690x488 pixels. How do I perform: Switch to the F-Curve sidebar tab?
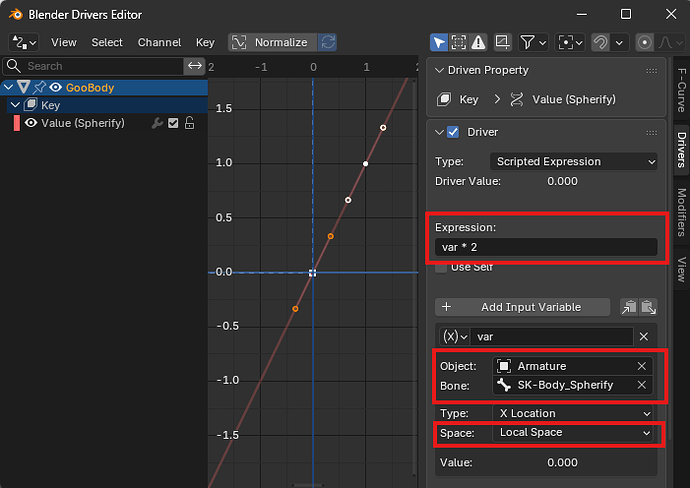681,90
